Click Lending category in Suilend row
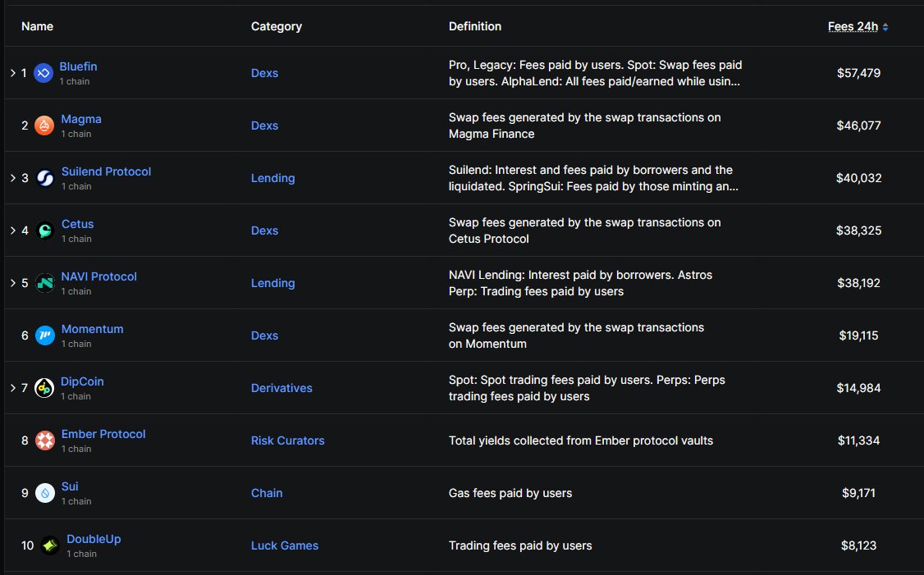 pos(272,178)
